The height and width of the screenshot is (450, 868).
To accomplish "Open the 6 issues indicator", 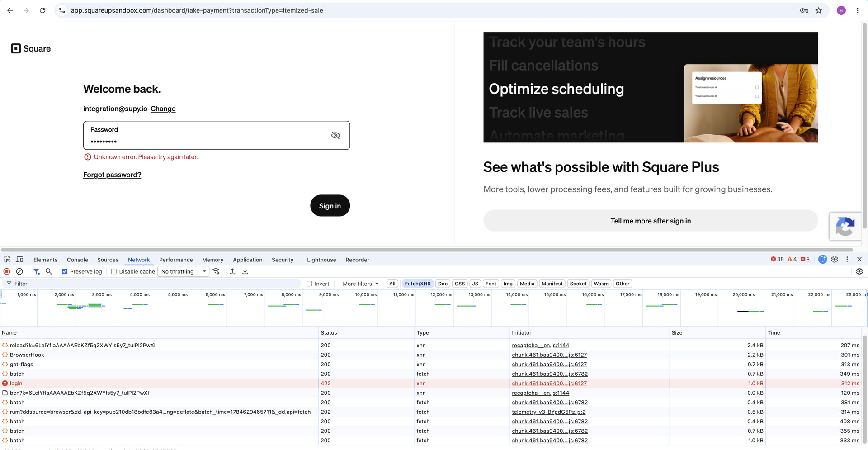I will (x=805, y=259).
